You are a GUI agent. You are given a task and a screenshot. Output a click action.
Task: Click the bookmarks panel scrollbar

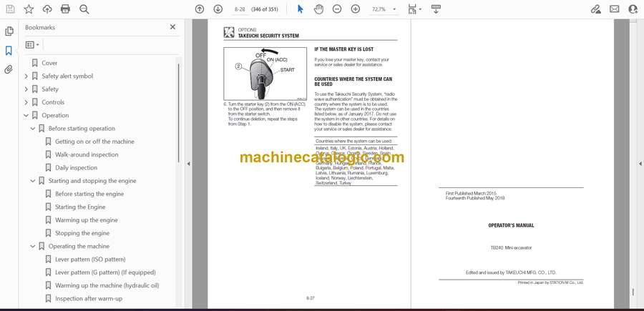(x=178, y=113)
